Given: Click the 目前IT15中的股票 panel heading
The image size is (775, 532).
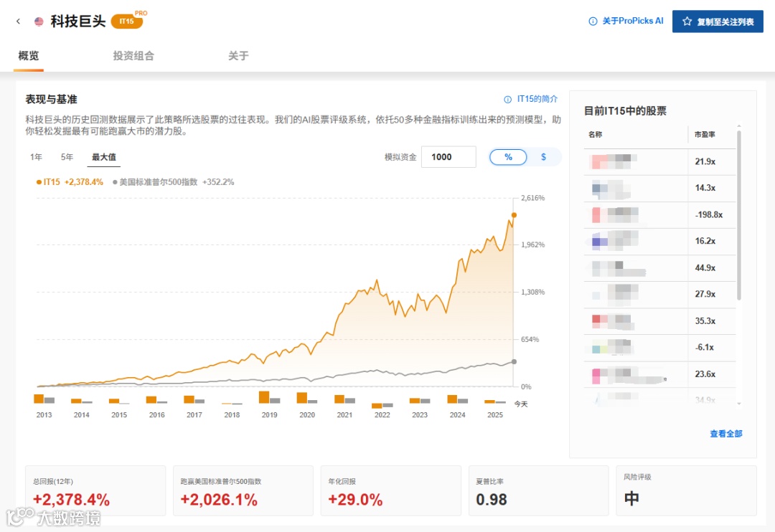Looking at the screenshot, I should 625,111.
